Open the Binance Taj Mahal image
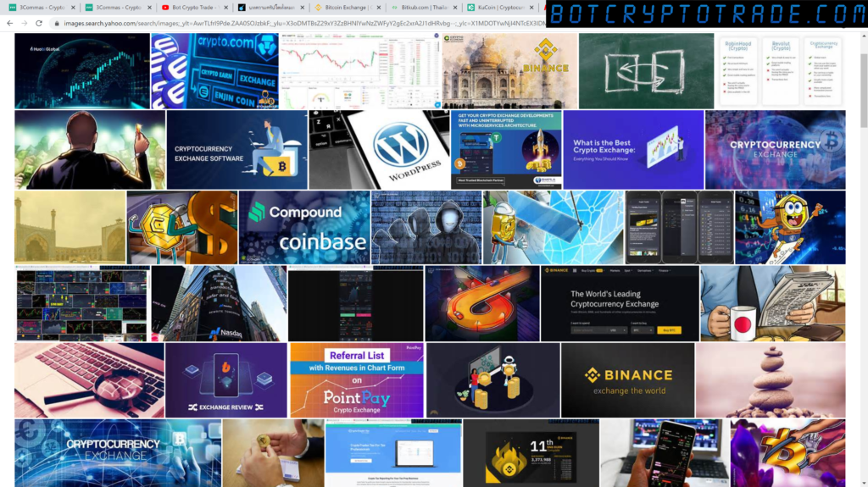The height and width of the screenshot is (487, 868). 509,71
